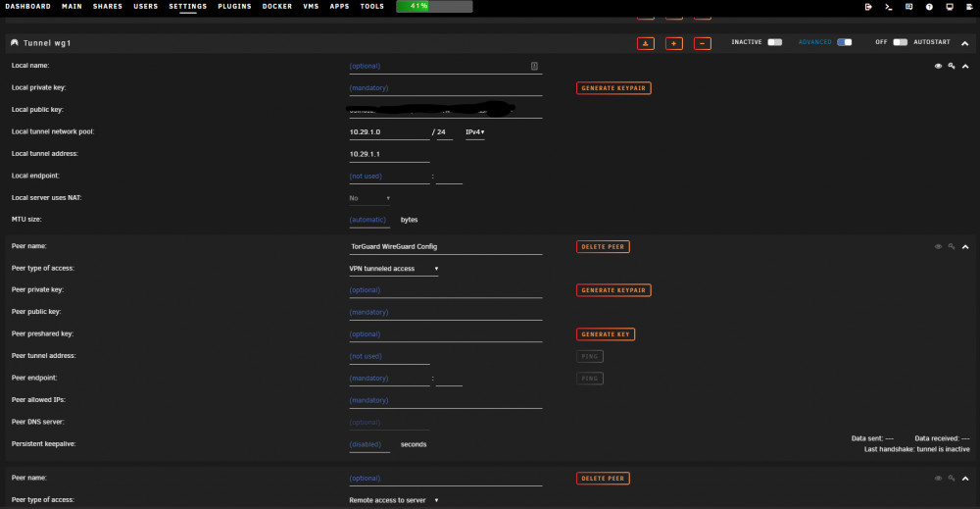Click the minus delete tunnel icon button
Image resolution: width=980 pixels, height=509 pixels.
(703, 43)
